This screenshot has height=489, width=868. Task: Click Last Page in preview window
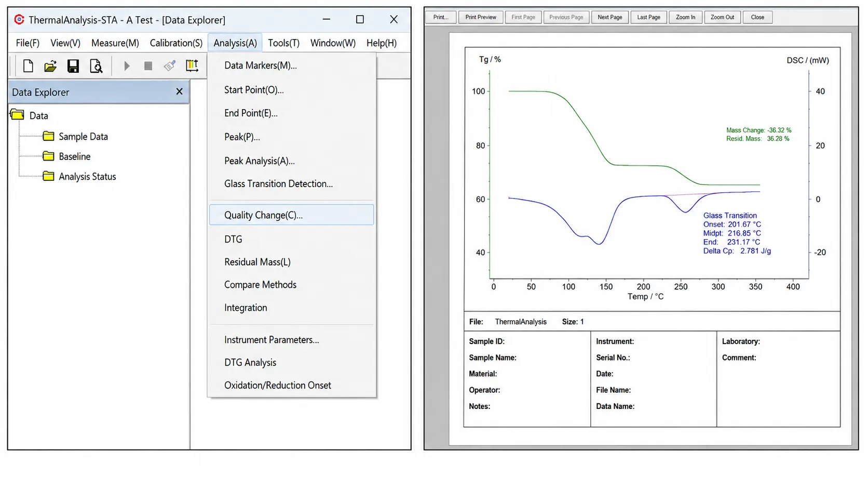(x=649, y=17)
